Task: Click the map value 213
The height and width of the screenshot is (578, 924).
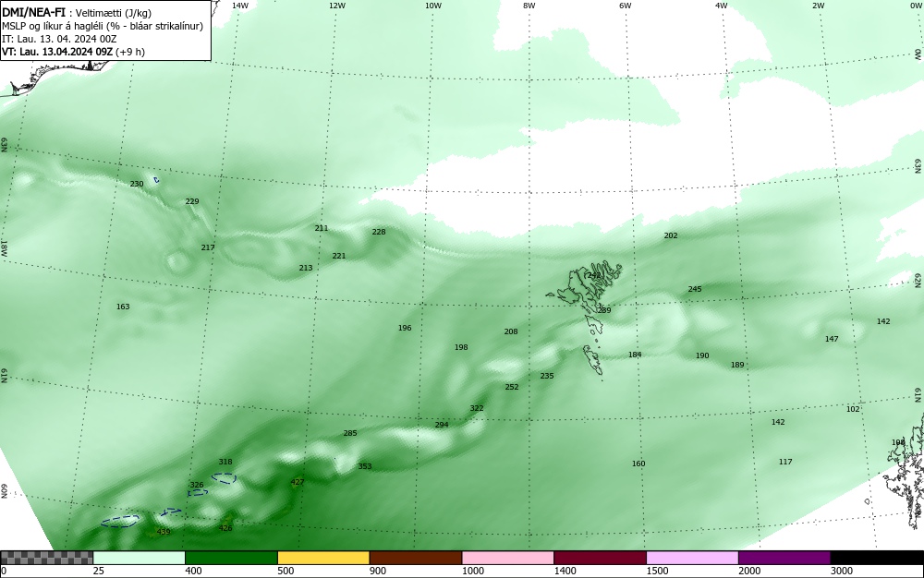Action: 305,267
